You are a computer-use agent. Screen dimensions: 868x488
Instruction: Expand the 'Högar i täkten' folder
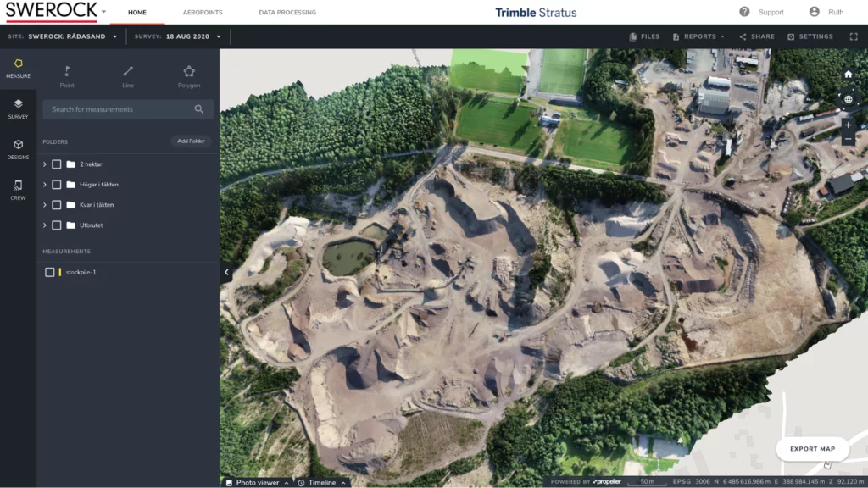pos(45,185)
